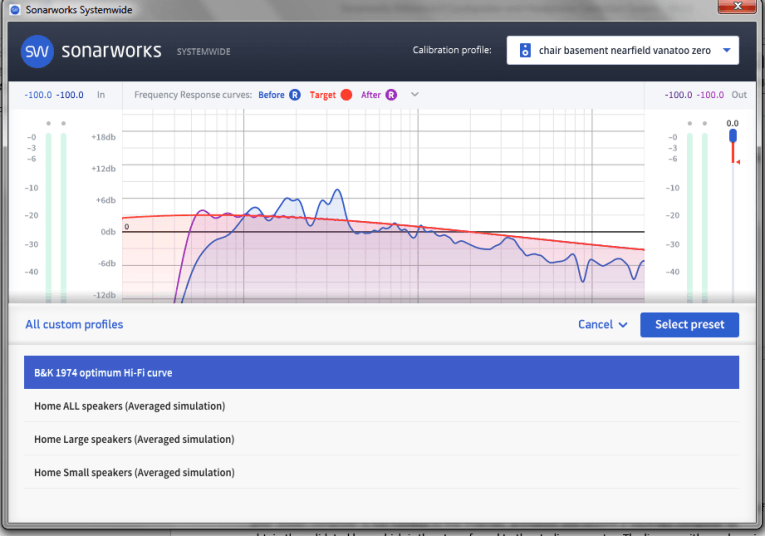Click the Select preset button
The height and width of the screenshot is (536, 765).
click(689, 325)
